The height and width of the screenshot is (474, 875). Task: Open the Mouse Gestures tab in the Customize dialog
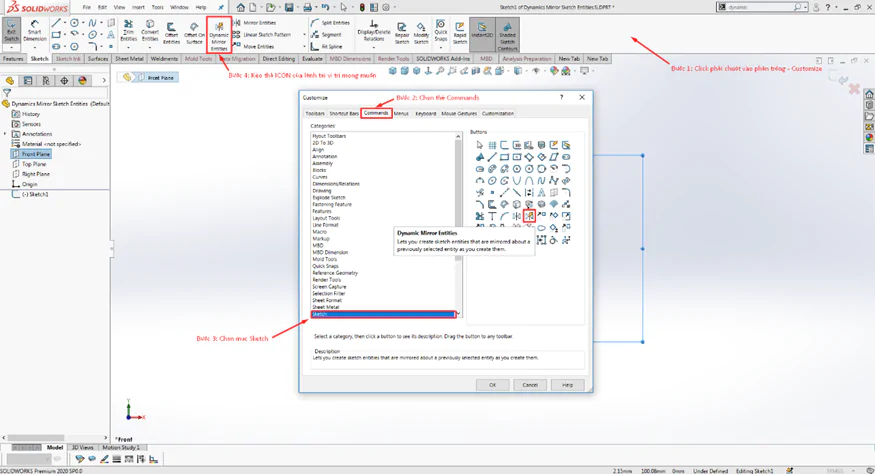tap(459, 113)
